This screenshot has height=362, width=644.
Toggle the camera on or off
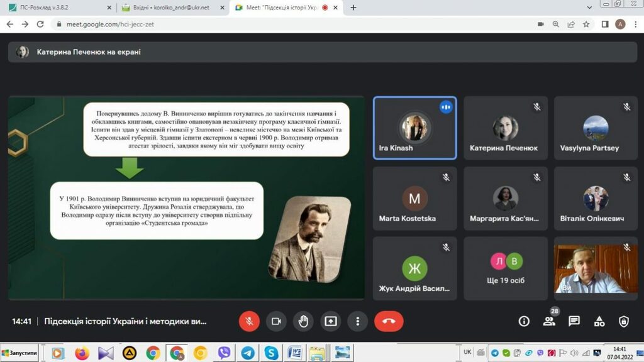point(276,321)
